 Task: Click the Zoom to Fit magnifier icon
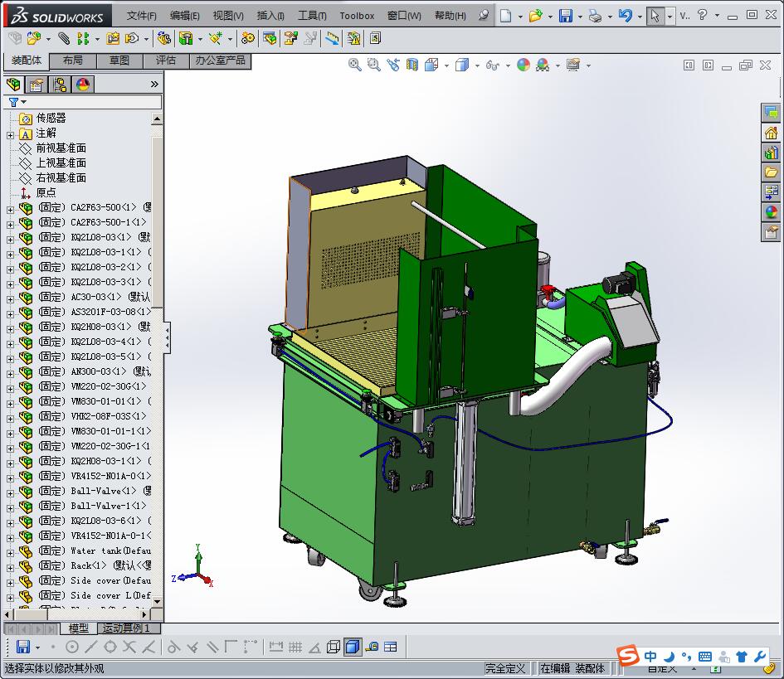click(355, 65)
